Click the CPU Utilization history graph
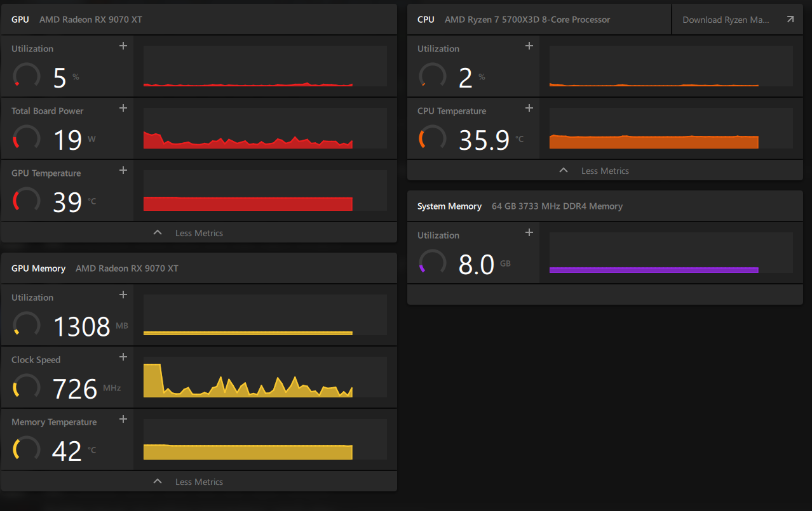The height and width of the screenshot is (511, 812). point(671,66)
